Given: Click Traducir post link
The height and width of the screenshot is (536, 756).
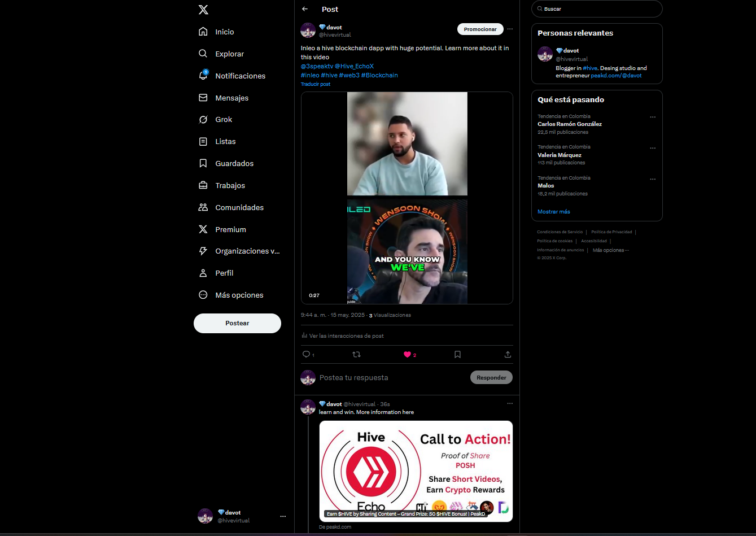Looking at the screenshot, I should [x=316, y=84].
